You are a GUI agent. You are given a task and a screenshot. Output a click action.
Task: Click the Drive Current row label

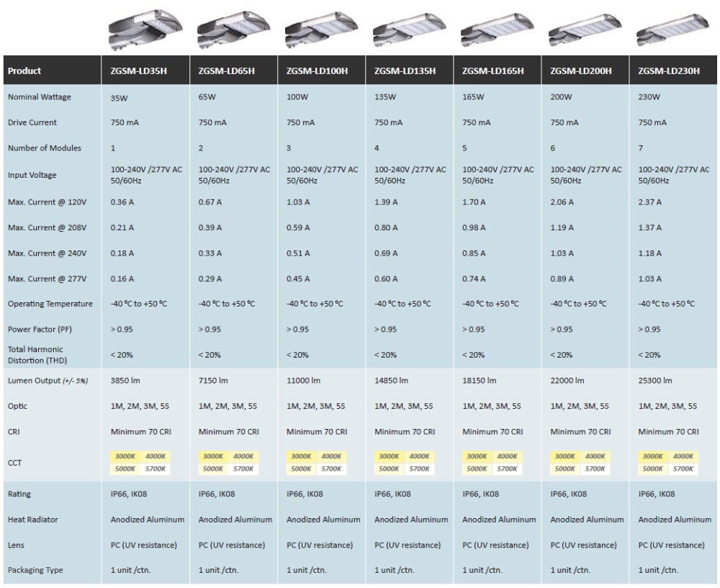(x=32, y=122)
